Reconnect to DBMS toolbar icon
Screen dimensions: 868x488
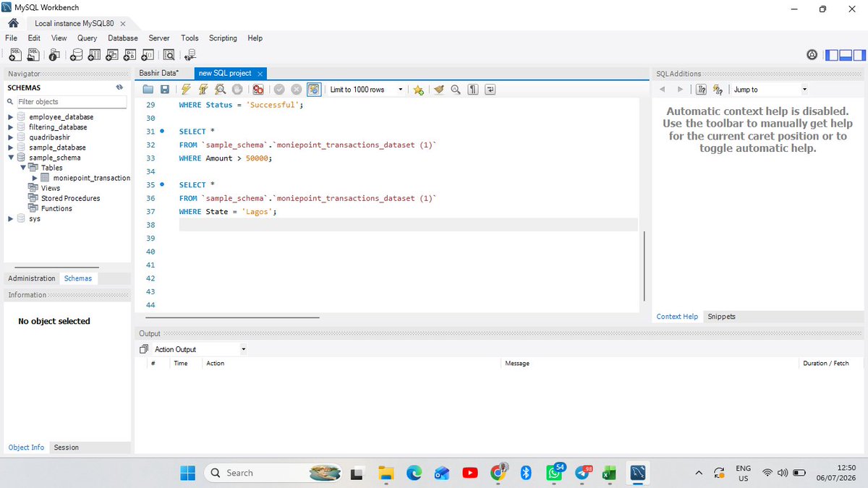190,54
